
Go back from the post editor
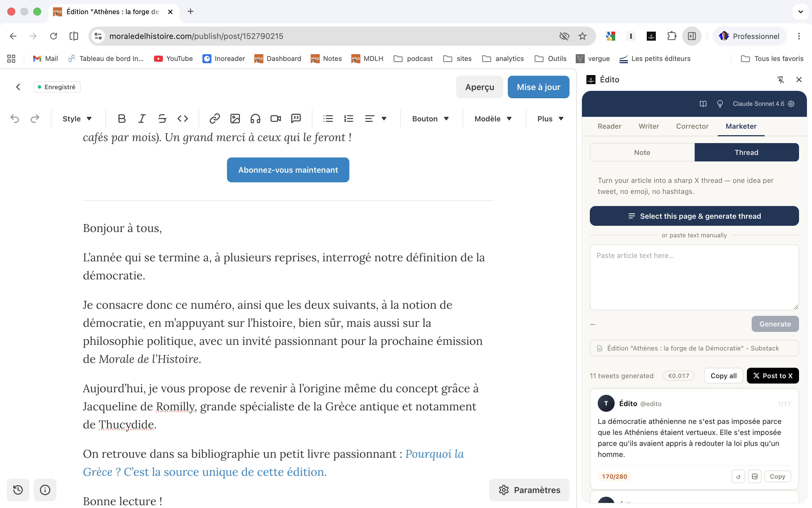pos(18,87)
